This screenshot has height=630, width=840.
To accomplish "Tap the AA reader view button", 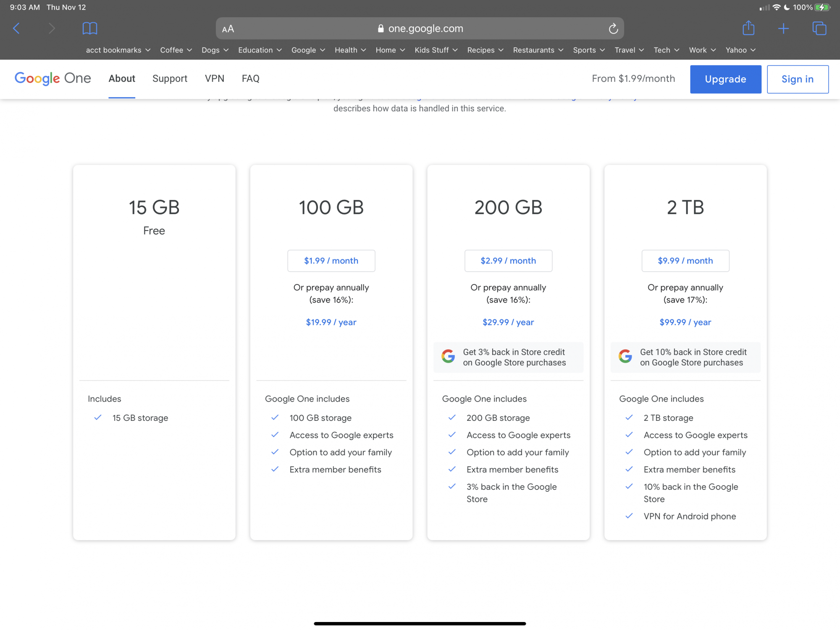I will (228, 29).
